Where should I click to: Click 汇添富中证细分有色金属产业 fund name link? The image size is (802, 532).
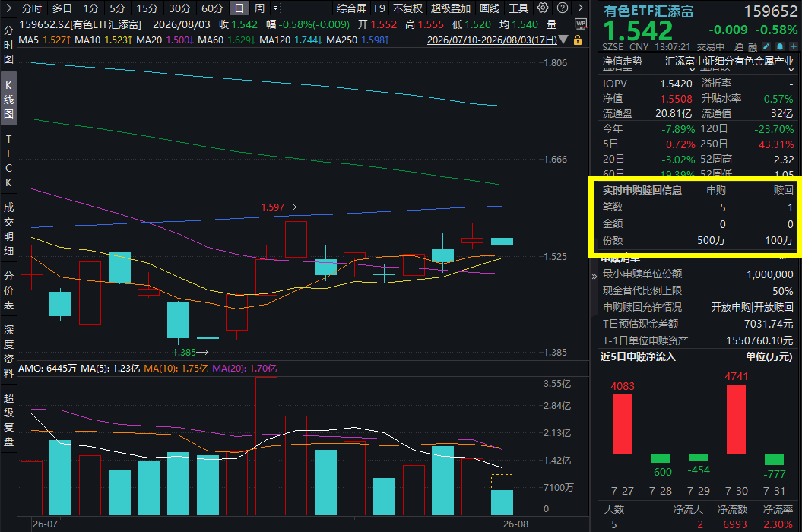(x=729, y=61)
